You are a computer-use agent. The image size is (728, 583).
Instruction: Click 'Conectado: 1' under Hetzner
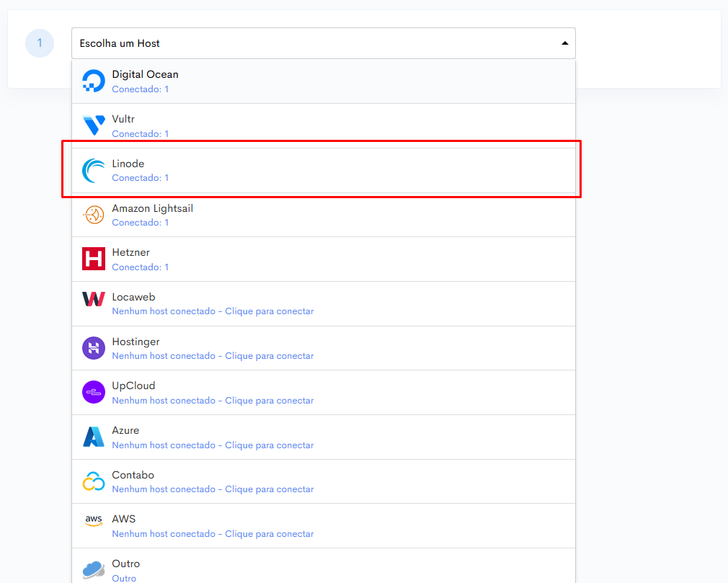tap(141, 267)
